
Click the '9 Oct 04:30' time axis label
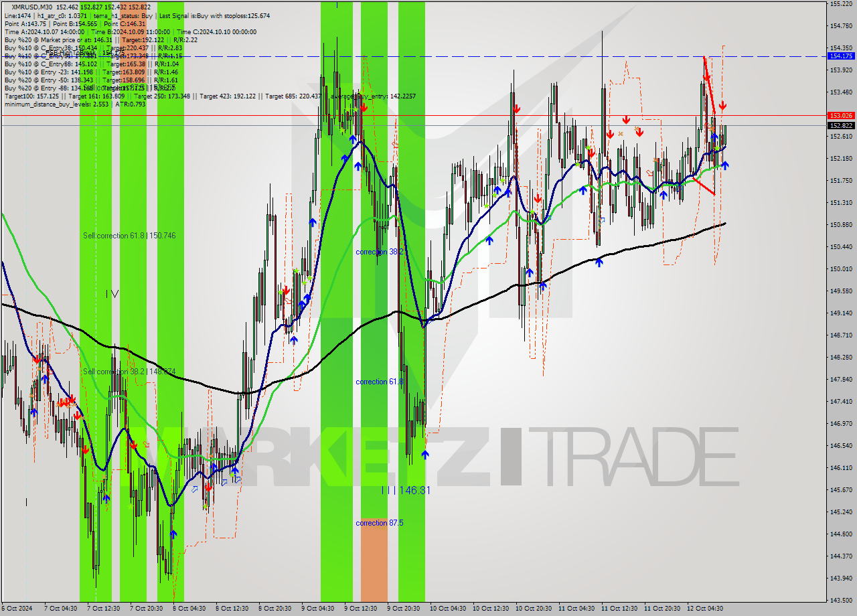317,609
